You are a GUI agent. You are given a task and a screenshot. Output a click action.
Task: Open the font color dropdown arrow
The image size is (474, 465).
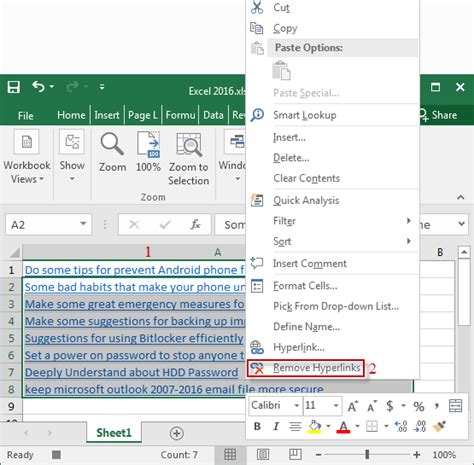click(357, 426)
